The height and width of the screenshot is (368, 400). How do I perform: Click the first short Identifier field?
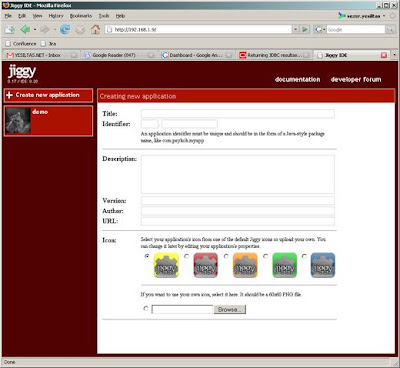[x=150, y=124]
